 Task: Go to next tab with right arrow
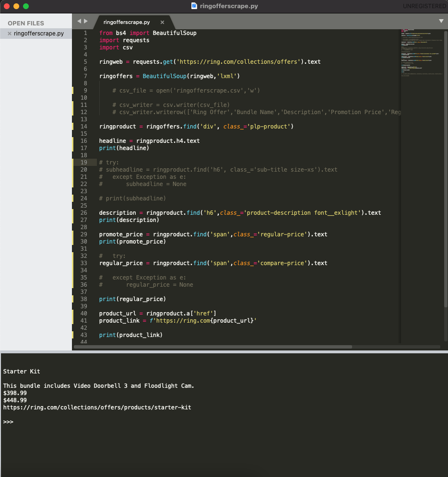[86, 21]
